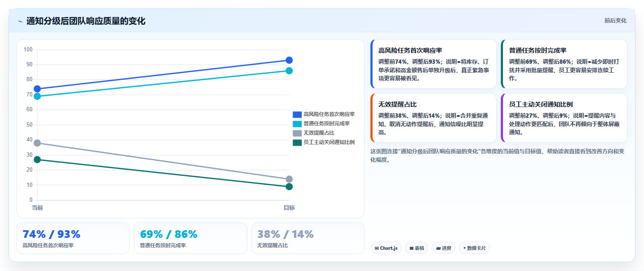644x271 pixels.
Task: Toggle the 无效提醒占比 legend entry
Action: pyautogui.click(x=314, y=133)
